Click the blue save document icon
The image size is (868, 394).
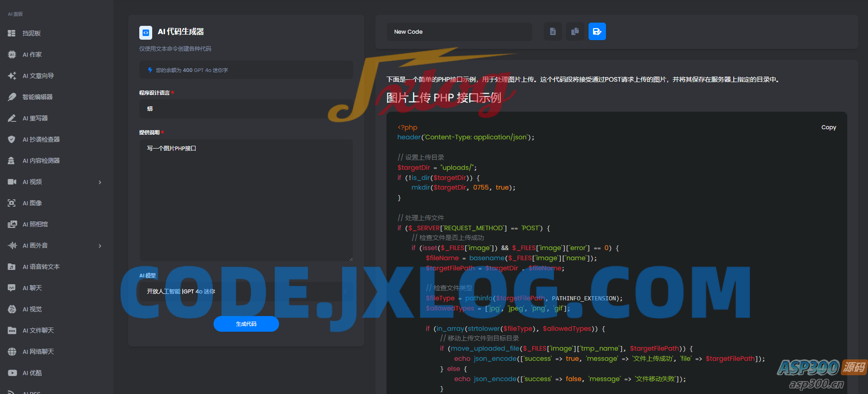point(597,32)
